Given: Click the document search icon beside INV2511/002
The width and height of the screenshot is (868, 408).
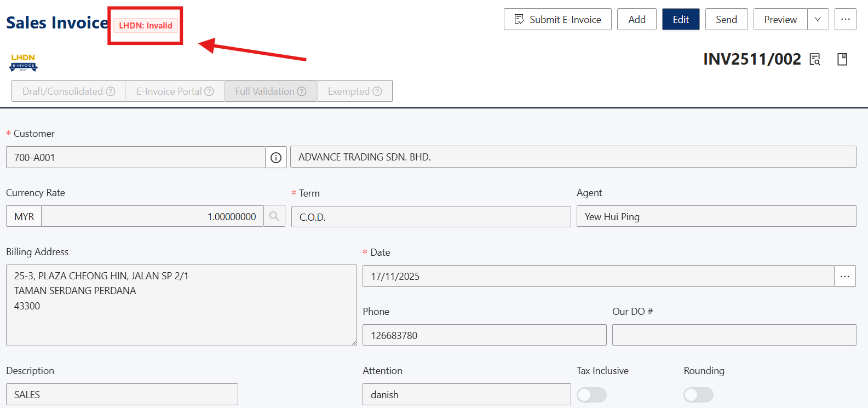Looking at the screenshot, I should pyautogui.click(x=815, y=59).
